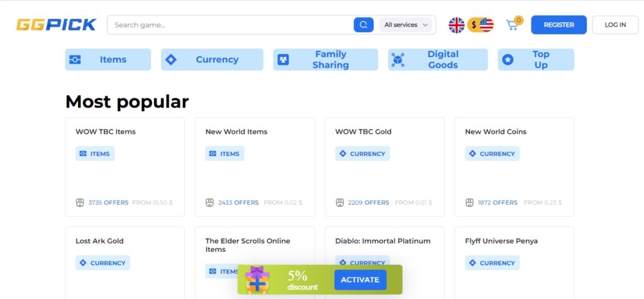The height and width of the screenshot is (299, 644).
Task: Open the Top Up category
Action: click(x=536, y=60)
